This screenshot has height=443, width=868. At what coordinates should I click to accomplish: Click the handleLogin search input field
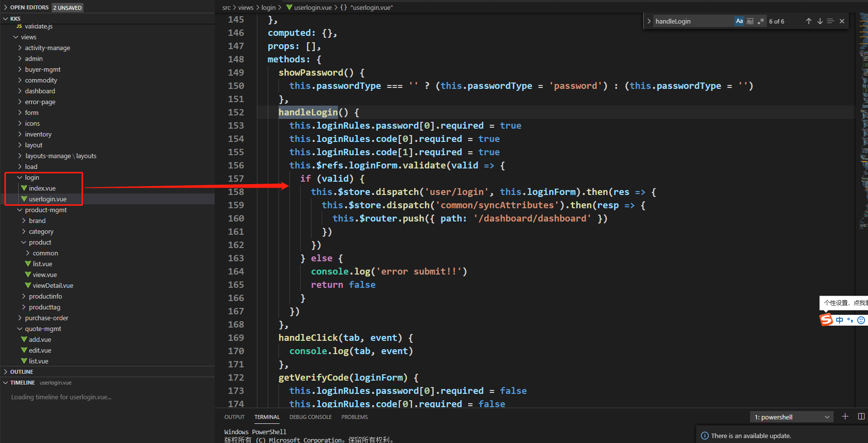coord(694,21)
